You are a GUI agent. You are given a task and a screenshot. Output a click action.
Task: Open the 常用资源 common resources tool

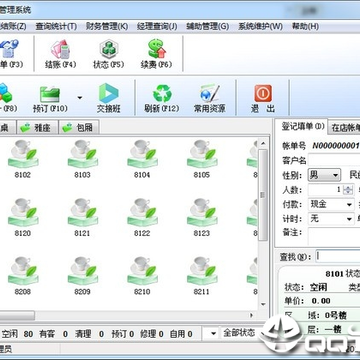[x=210, y=99]
